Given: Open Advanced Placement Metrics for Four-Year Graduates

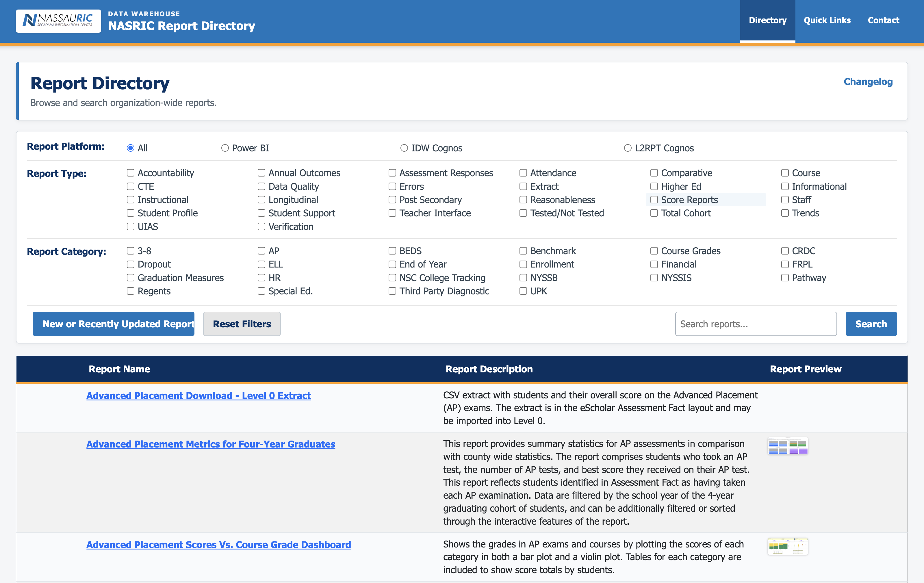Looking at the screenshot, I should [211, 444].
